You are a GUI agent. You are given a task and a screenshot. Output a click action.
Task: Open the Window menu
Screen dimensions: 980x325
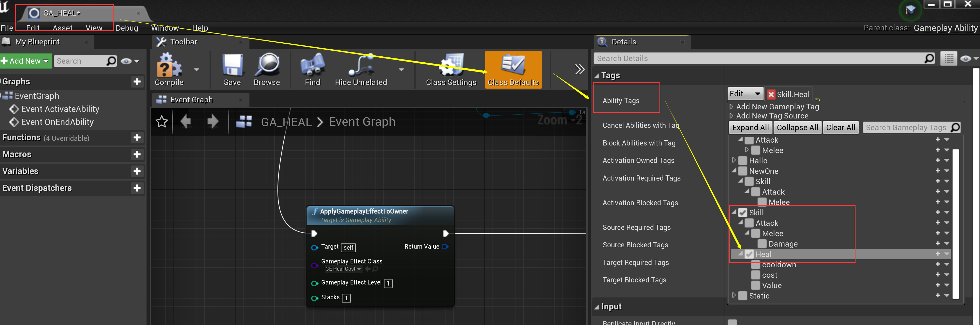pos(165,28)
